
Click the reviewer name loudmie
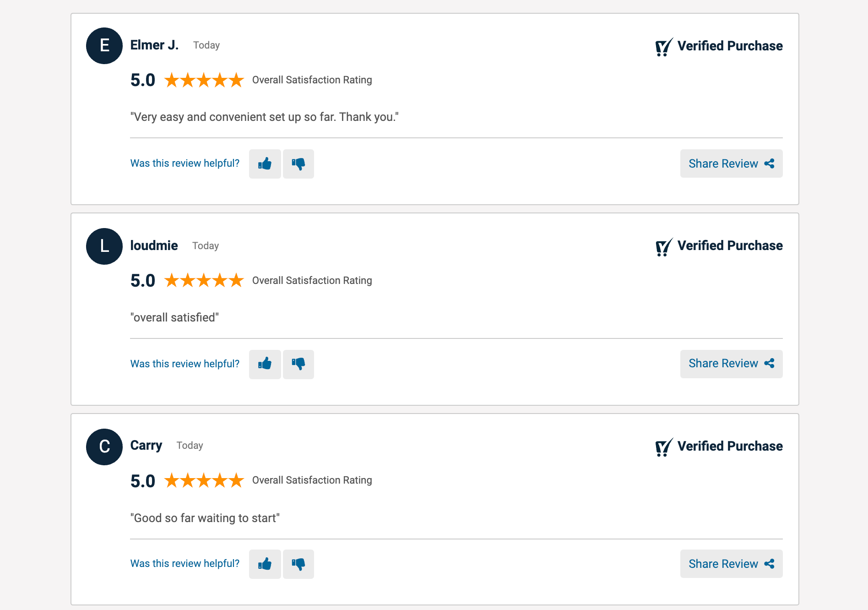click(154, 245)
